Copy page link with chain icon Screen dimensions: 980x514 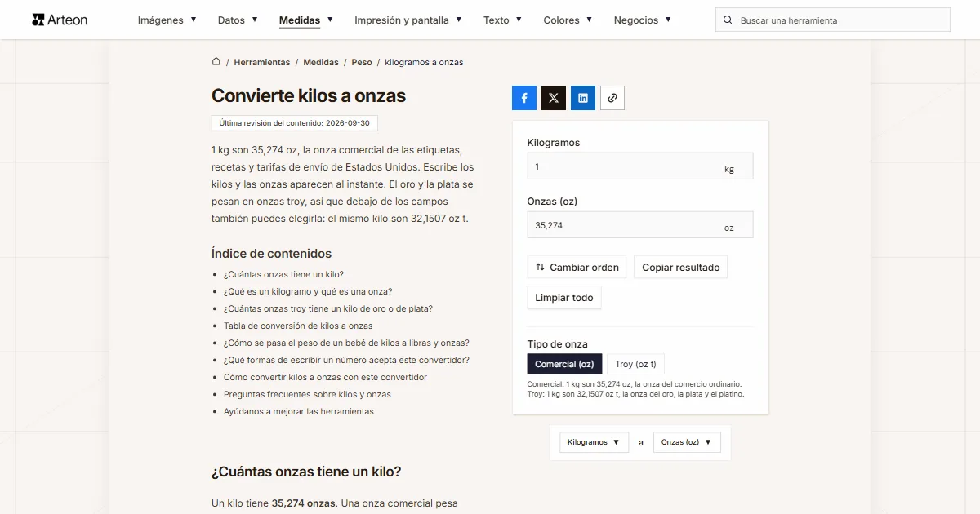tap(612, 98)
